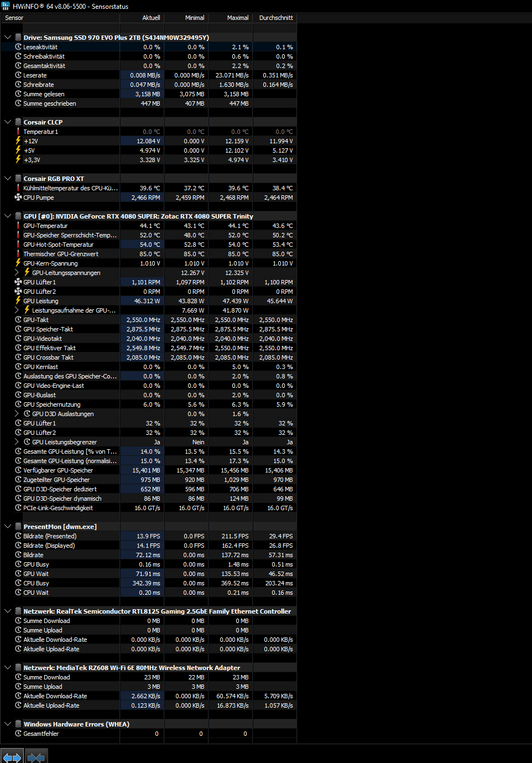Screen dimensions: 532x763
Task: Collapse the MediaTek RZ608 Wi-Fi network group
Action: coord(8,668)
